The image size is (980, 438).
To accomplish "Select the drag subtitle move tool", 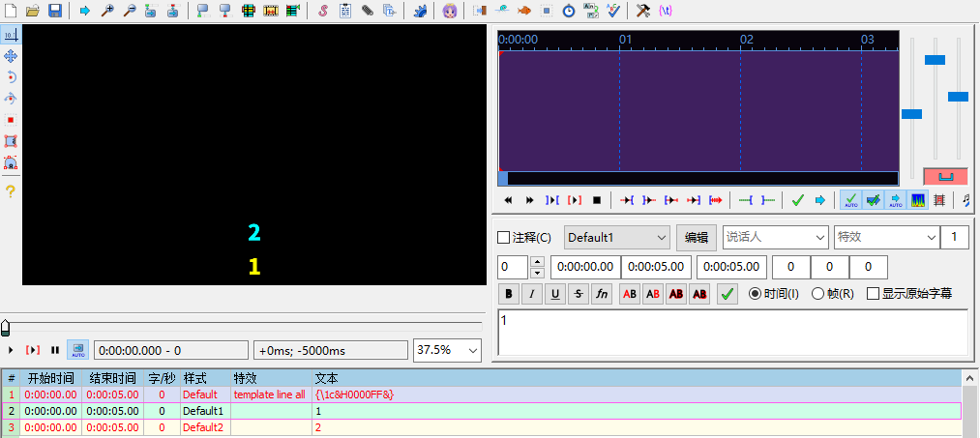I will (11, 56).
